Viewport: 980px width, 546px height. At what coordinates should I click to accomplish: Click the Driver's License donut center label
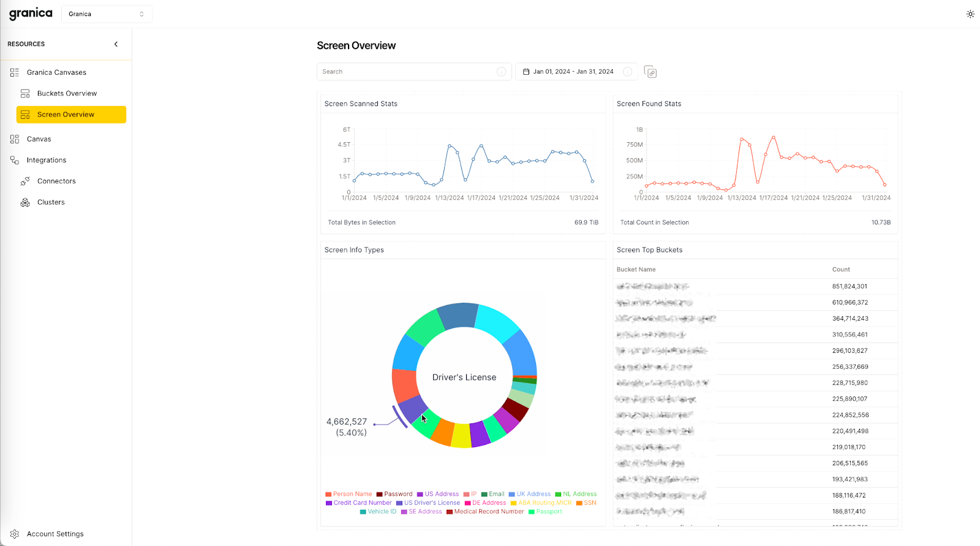464,377
